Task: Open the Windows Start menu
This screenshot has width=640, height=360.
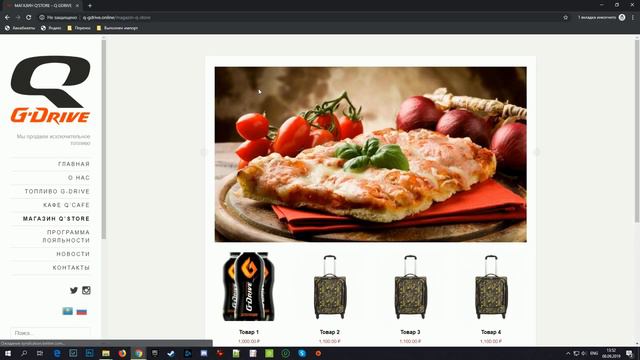Action: point(8,353)
